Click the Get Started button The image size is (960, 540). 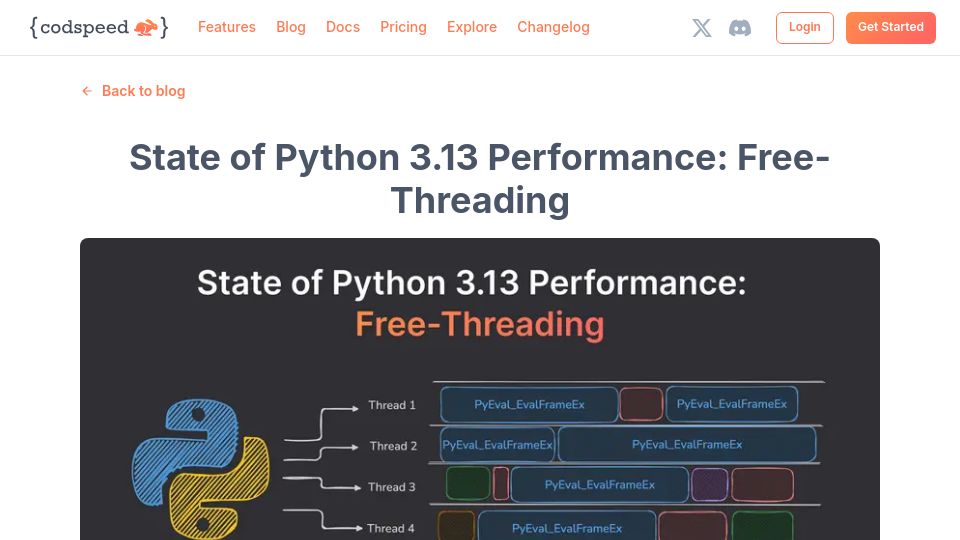[891, 28]
